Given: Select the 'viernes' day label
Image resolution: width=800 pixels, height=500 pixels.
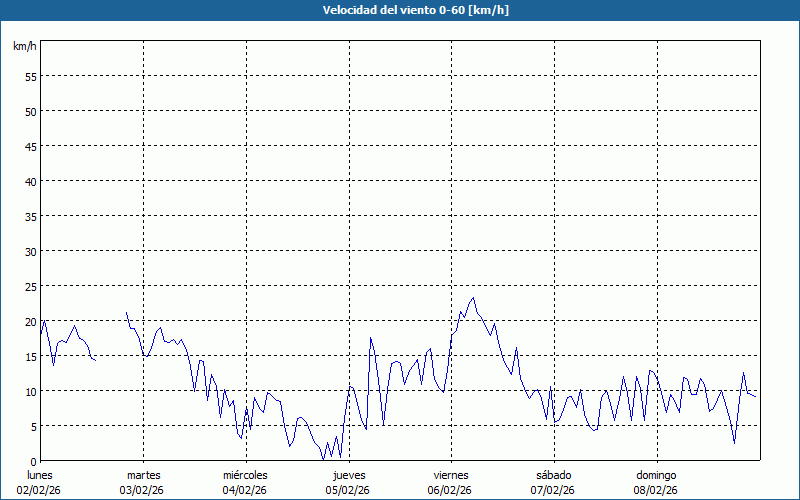Looking at the screenshot, I should [451, 475].
